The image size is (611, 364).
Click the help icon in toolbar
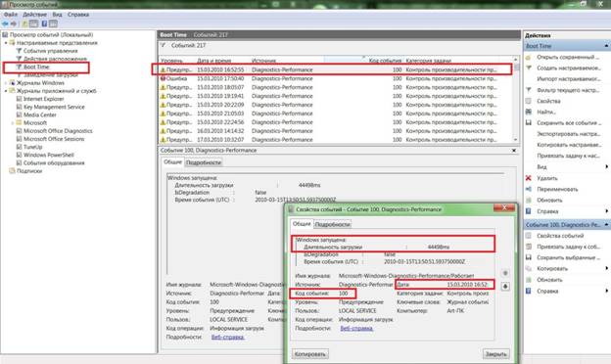point(44,24)
